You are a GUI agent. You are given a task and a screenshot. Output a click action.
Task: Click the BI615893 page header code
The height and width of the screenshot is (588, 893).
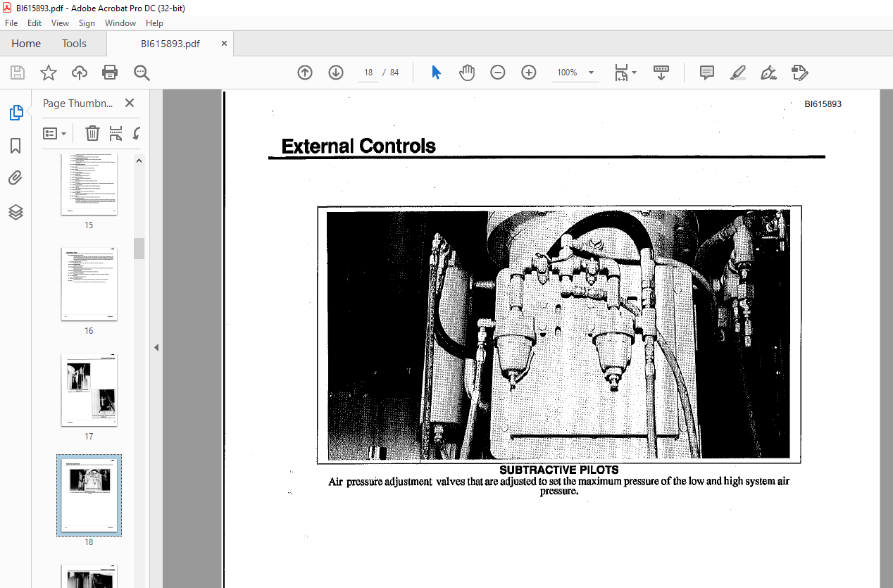[x=823, y=104]
